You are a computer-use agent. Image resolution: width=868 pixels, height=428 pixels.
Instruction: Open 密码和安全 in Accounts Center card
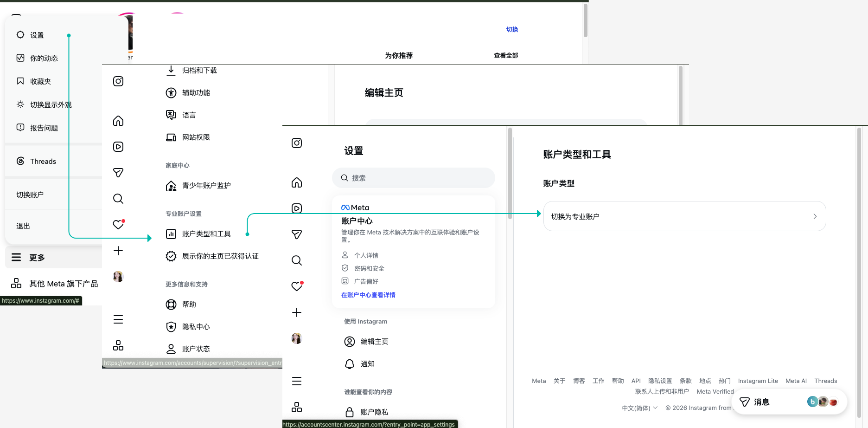click(363, 268)
